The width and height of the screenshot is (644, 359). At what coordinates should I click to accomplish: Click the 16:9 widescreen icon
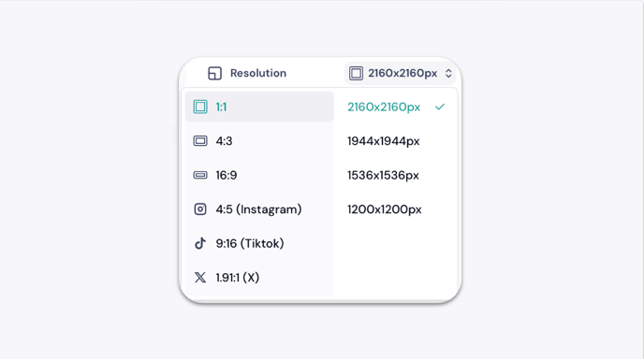point(200,175)
